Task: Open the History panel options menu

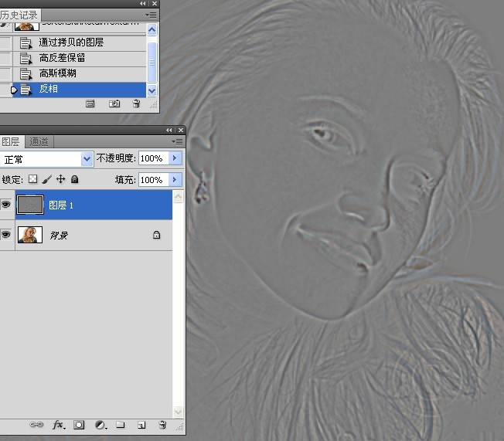Action: click(x=151, y=15)
